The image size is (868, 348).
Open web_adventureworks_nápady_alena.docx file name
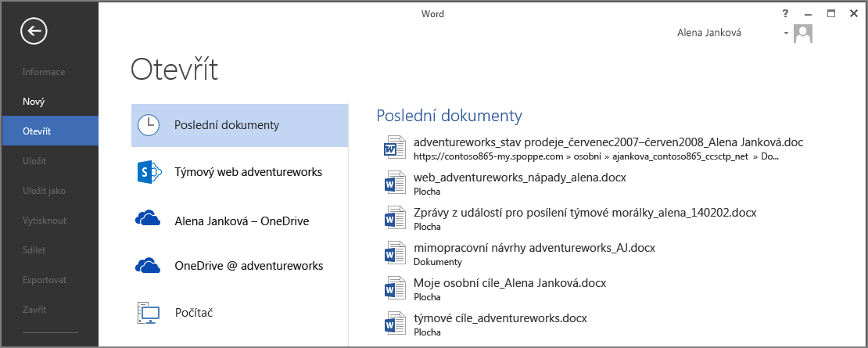pos(520,178)
